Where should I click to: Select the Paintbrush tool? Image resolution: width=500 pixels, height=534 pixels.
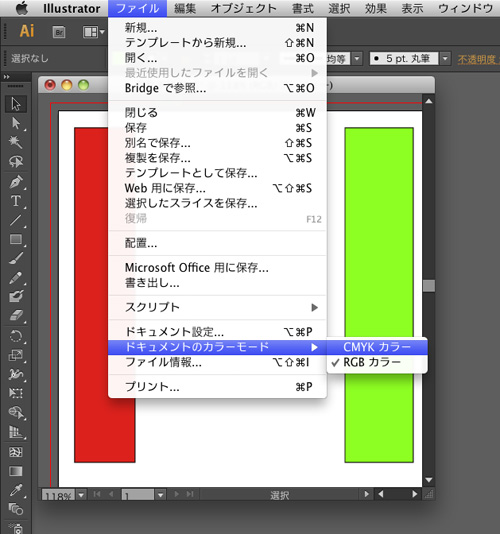tap(16, 258)
